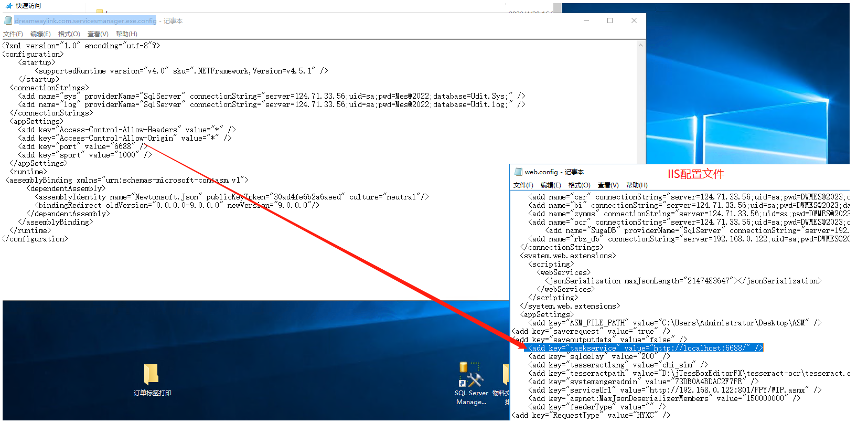Screen dimensions: 868x433
Task: Open 格式(O) menu in web.config window
Action: (579, 185)
